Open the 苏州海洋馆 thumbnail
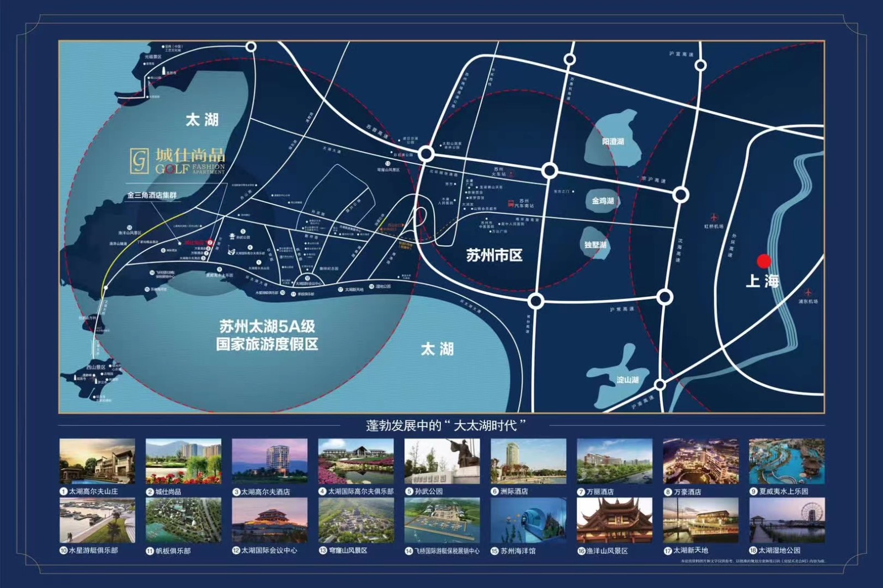The height and width of the screenshot is (588, 883). point(528,521)
